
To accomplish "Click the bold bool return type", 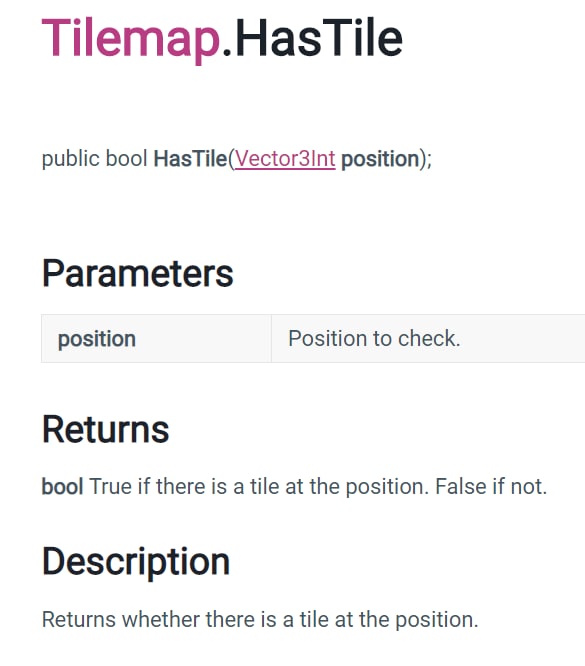I will click(62, 486).
